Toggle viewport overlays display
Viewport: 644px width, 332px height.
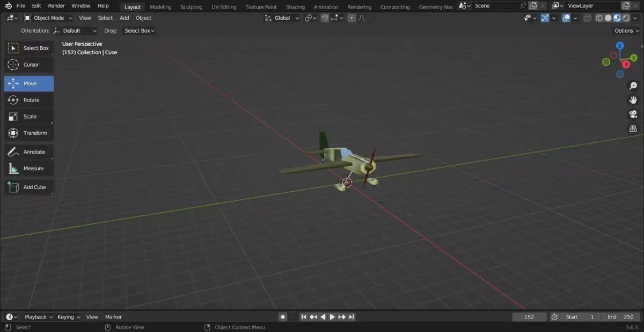[x=566, y=18]
